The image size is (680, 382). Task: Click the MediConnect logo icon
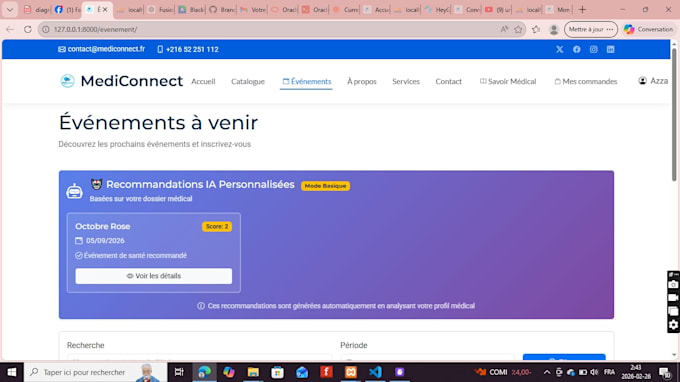(x=67, y=81)
